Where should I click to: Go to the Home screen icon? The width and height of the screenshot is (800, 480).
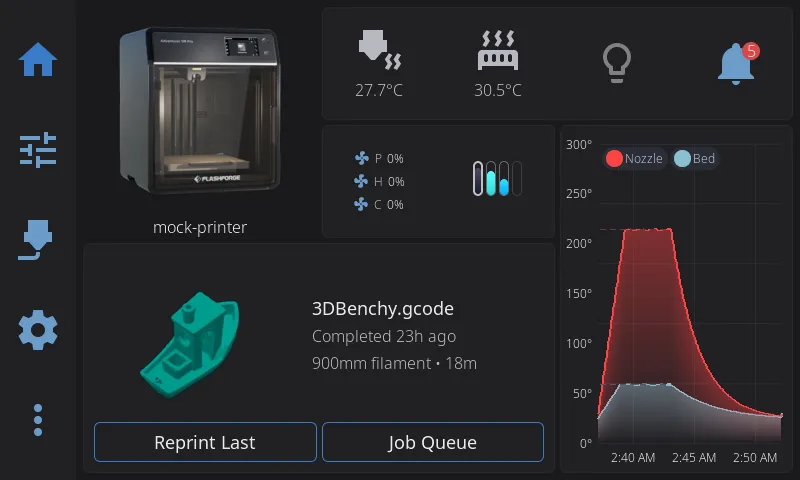38,60
